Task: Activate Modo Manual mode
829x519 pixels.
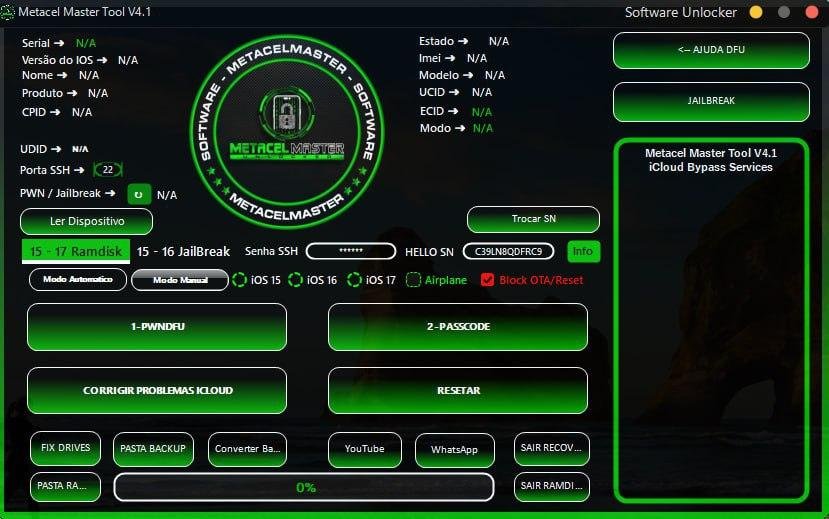Action: [x=180, y=280]
